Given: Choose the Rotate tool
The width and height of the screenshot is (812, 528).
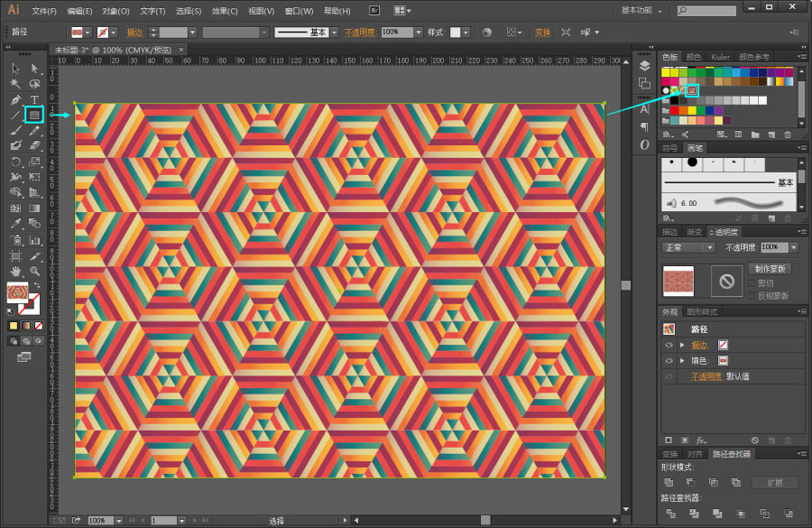Looking at the screenshot, I should [15, 162].
